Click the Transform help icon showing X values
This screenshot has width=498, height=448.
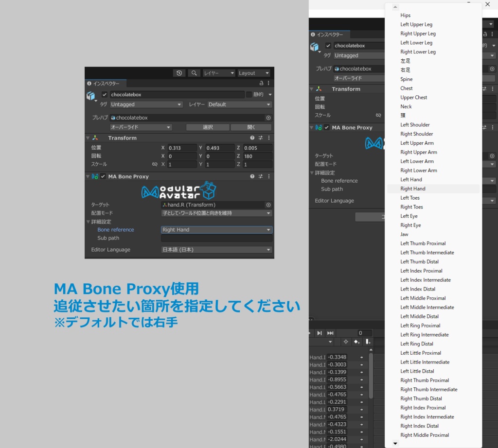(x=252, y=138)
